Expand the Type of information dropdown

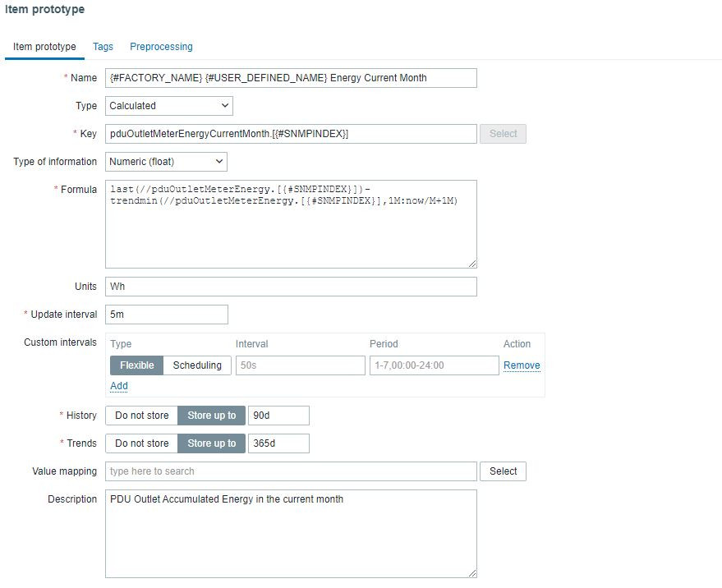[x=166, y=162]
